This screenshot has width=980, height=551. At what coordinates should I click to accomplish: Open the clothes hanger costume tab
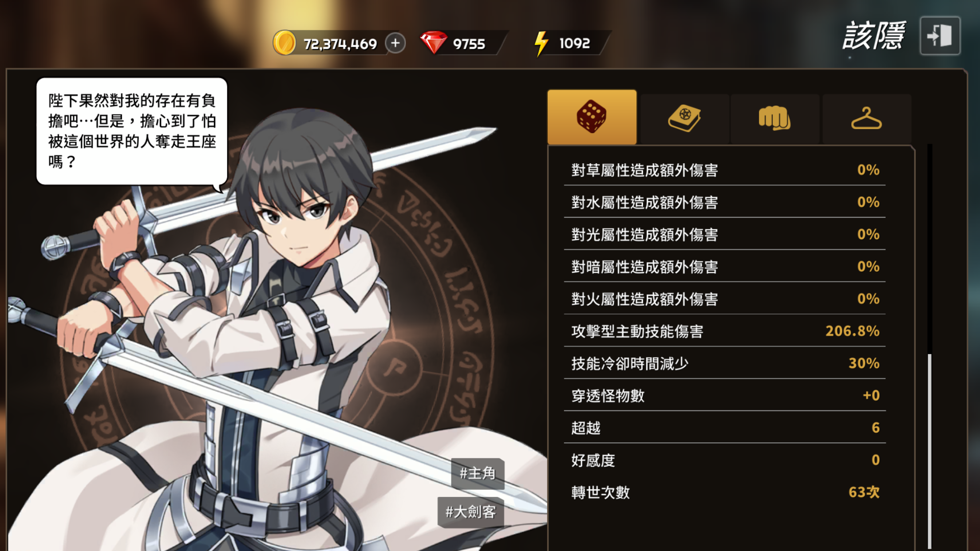pos(866,118)
